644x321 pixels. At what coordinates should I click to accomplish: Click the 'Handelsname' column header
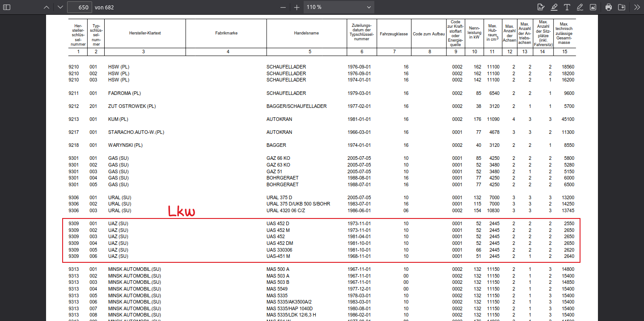click(x=306, y=34)
